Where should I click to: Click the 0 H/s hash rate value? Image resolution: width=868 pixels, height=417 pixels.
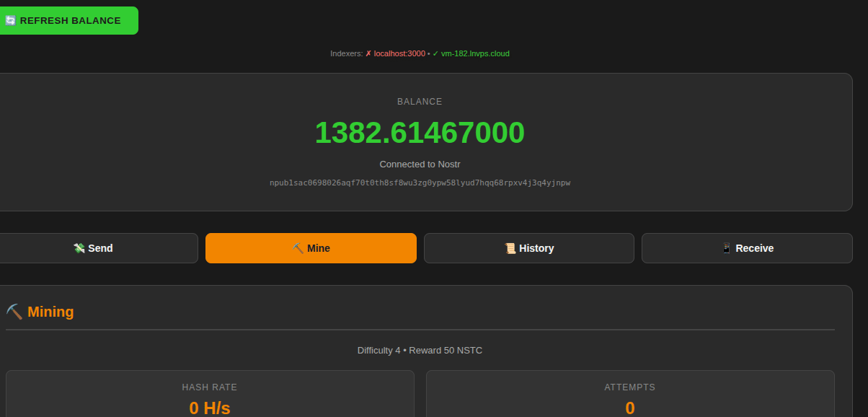pos(210,408)
